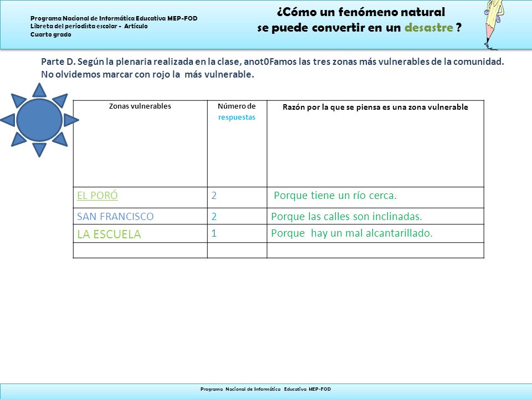Click the top header "Programa Nacional de Informática Educativa MEP-FOD"
This screenshot has height=399, width=532.
click(x=114, y=18)
